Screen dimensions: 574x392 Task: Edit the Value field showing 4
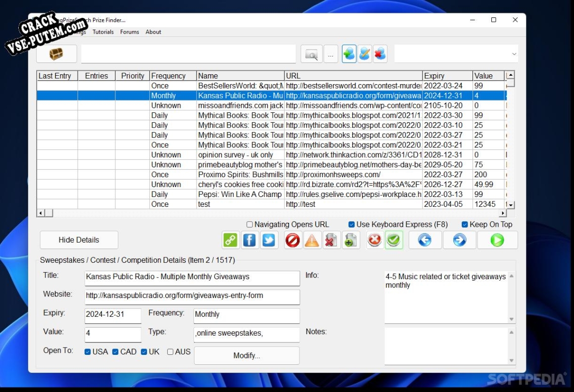click(x=113, y=334)
